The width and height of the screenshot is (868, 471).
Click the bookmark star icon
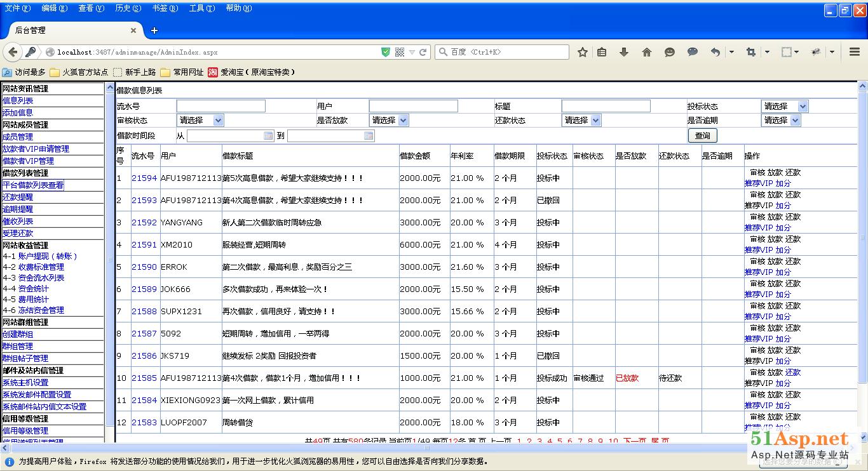582,52
